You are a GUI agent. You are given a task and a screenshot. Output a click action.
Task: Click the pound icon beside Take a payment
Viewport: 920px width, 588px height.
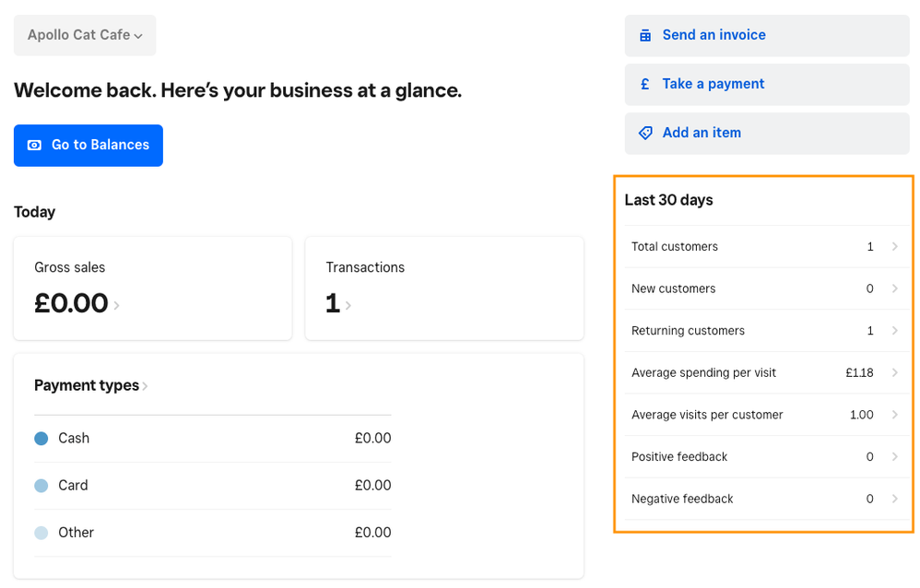(645, 84)
